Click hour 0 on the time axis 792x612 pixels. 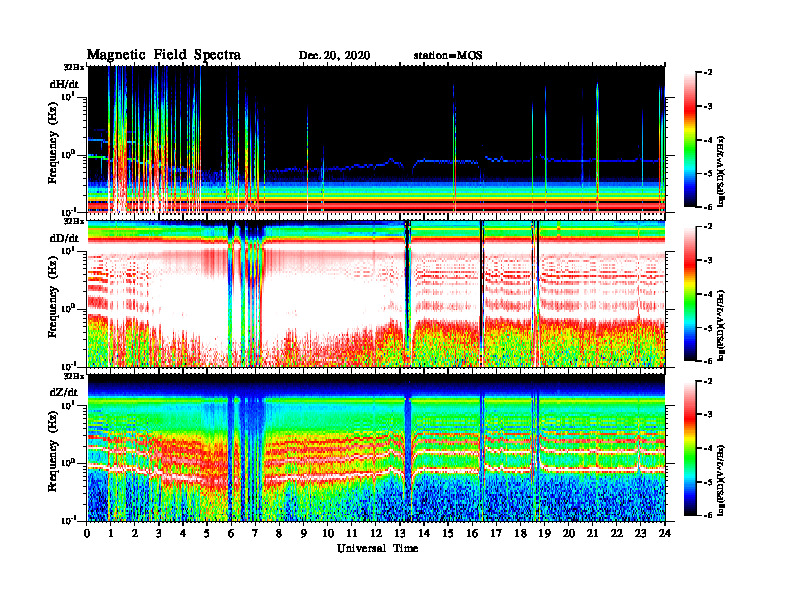(x=87, y=534)
